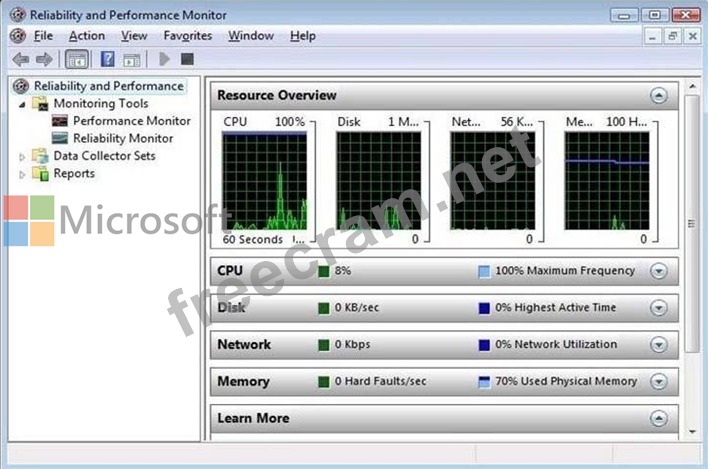Expand the CPU details section
Screen dimensions: 708x469
tap(659, 271)
